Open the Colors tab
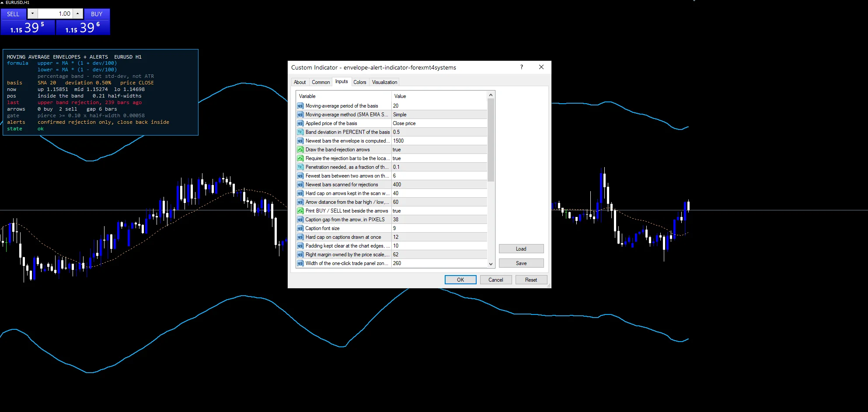The image size is (868, 412). 360,82
